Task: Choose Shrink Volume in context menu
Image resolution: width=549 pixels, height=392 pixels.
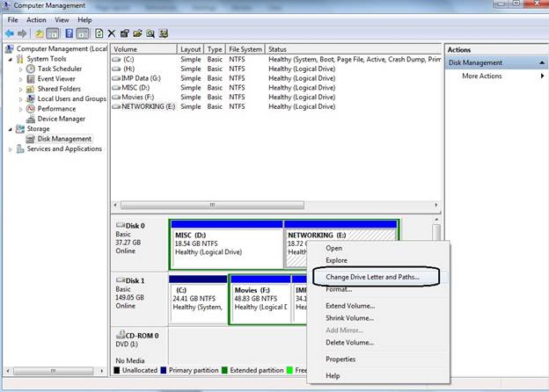Action: click(350, 318)
